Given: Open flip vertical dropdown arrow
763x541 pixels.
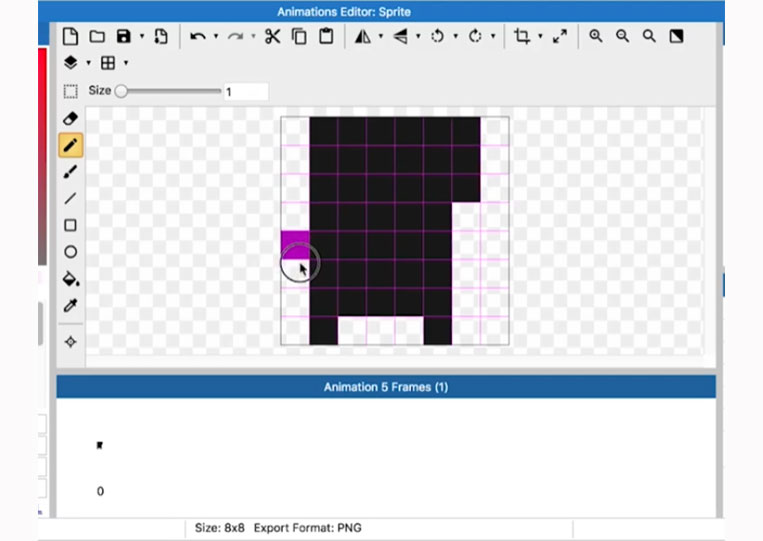Looking at the screenshot, I should (418, 36).
